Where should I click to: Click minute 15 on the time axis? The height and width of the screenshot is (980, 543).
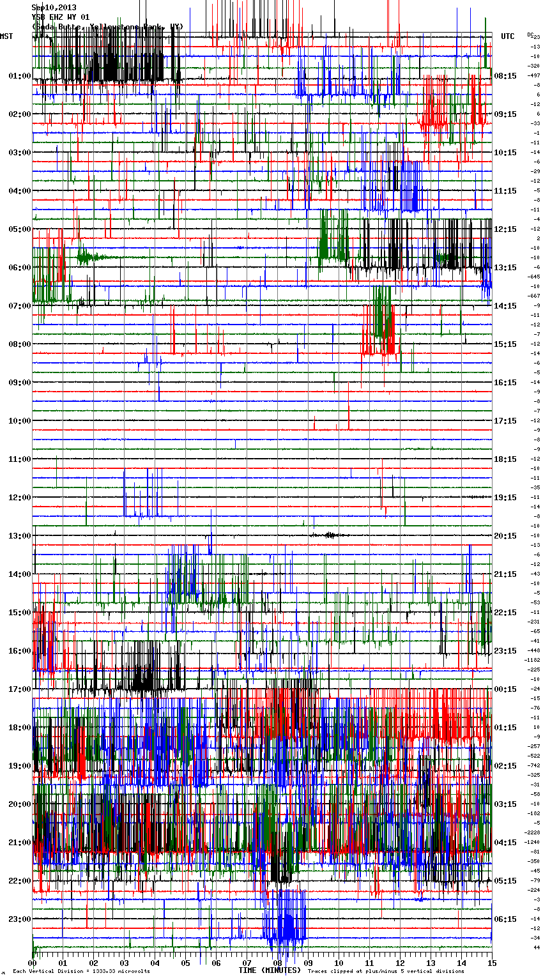point(491,963)
